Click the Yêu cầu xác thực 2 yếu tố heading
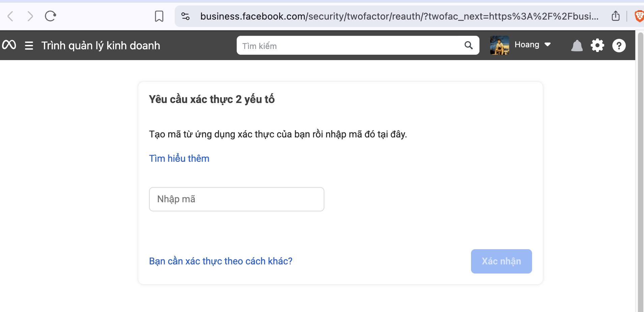 212,99
